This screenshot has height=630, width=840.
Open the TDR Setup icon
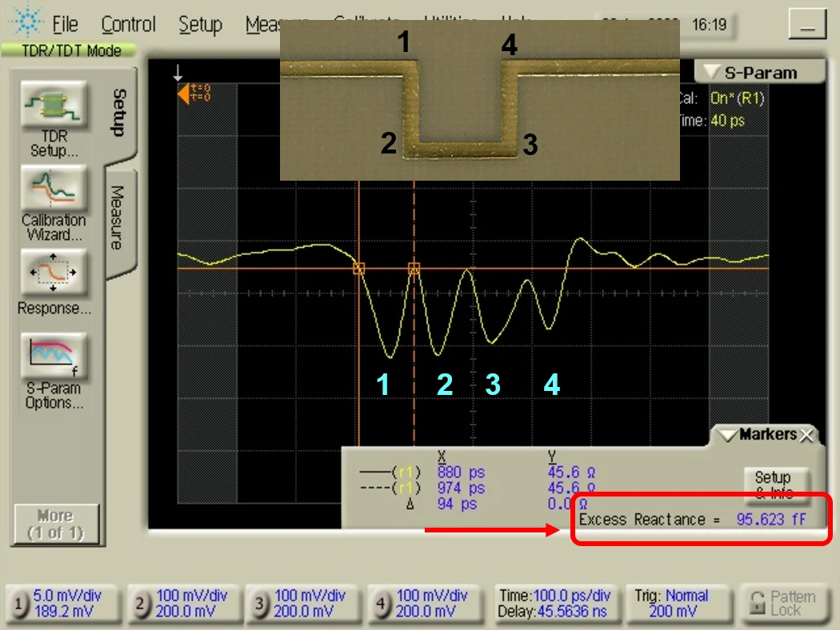click(x=54, y=105)
